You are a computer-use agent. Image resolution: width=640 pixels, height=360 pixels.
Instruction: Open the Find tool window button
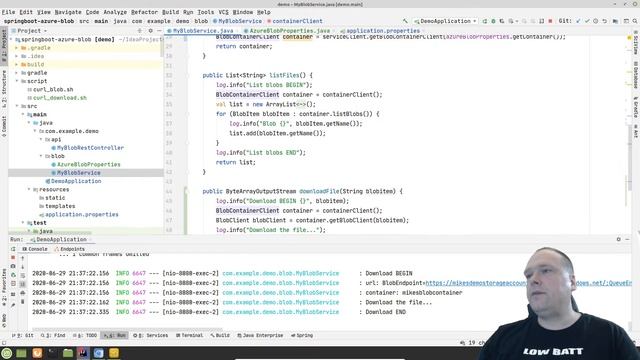tap(53, 336)
